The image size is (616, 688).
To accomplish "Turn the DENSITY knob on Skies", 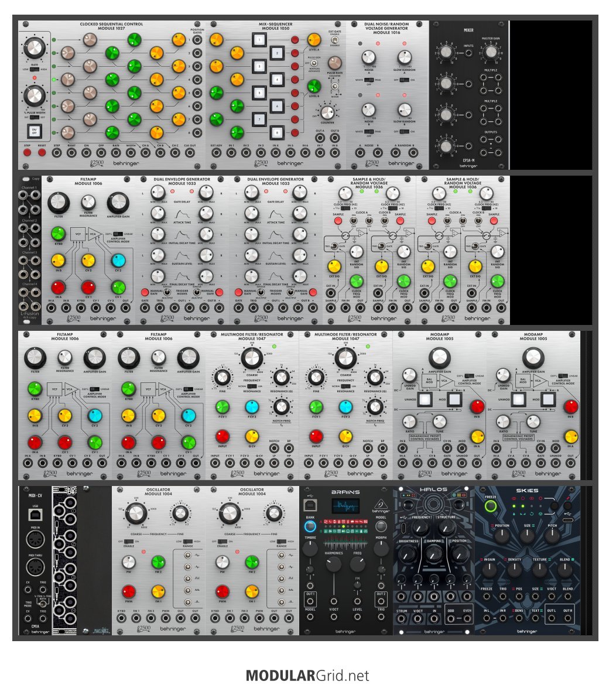I will [514, 570].
